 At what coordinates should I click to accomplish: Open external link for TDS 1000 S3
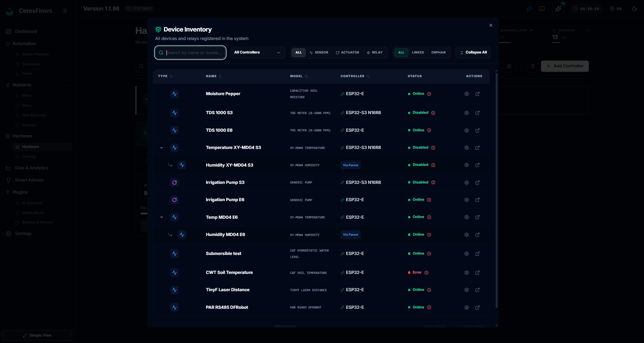pyautogui.click(x=477, y=113)
